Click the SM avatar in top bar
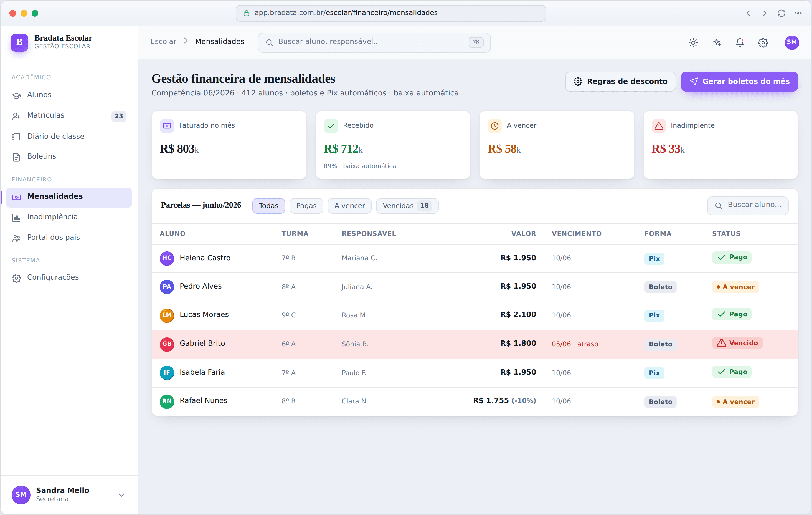The height and width of the screenshot is (515, 812). [792, 42]
